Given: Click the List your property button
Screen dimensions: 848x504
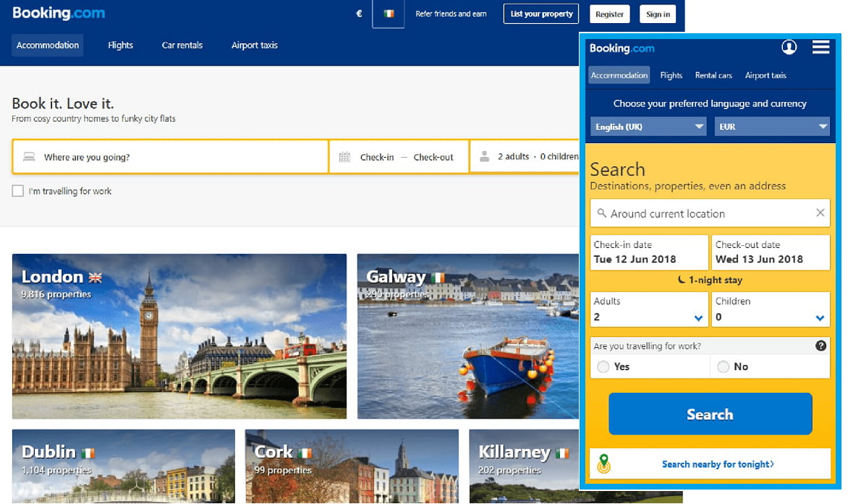Looking at the screenshot, I should 541,14.
